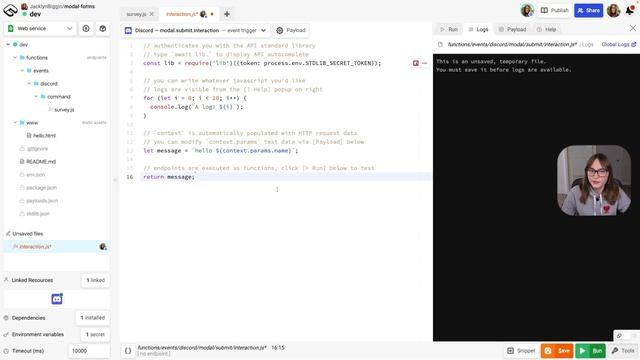Close the right side panel
Screen dimensions: 640x360
(x=632, y=28)
